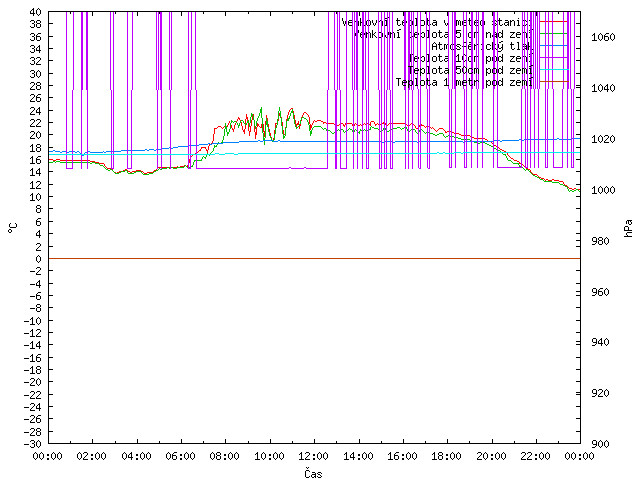The width and height of the screenshot is (640, 480).
Task: Select the 1020 hPa tick label
Action: (603, 139)
